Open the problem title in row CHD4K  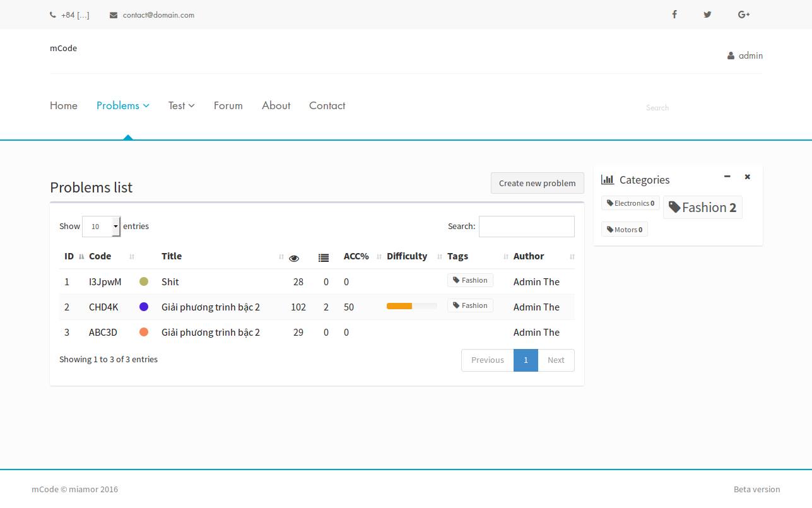point(211,307)
